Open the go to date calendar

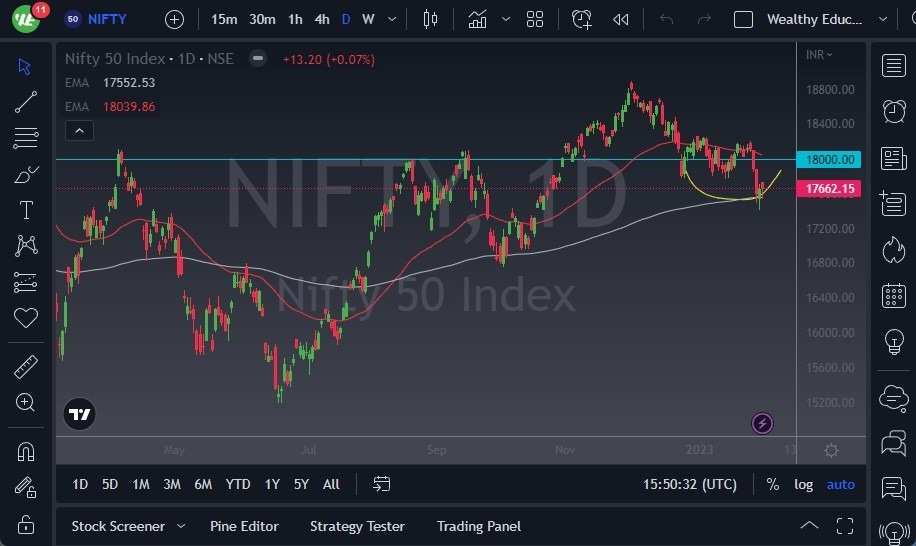click(x=381, y=484)
